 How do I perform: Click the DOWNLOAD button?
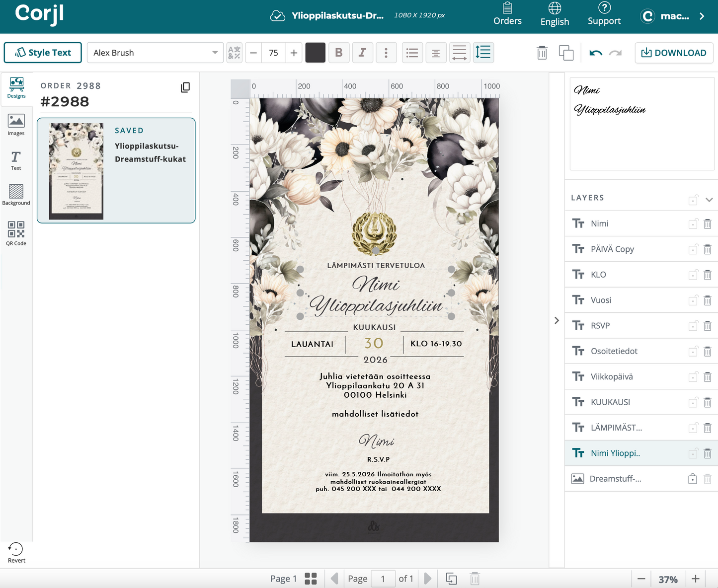click(674, 52)
